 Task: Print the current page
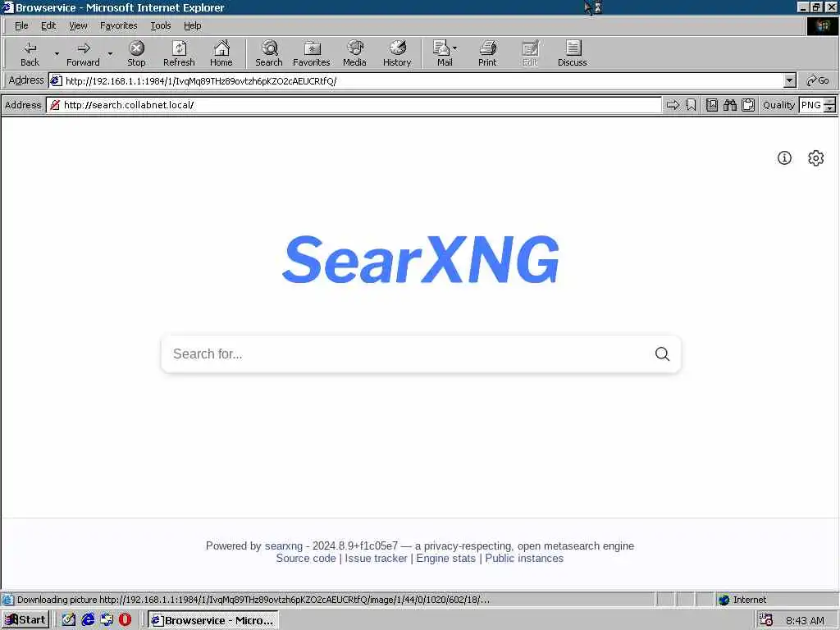pyautogui.click(x=487, y=53)
